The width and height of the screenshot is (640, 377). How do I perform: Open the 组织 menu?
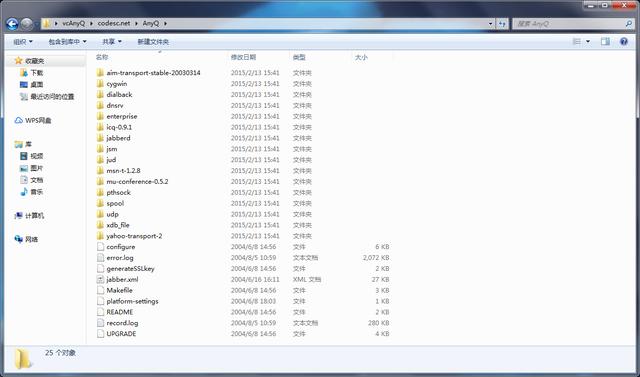coord(23,42)
